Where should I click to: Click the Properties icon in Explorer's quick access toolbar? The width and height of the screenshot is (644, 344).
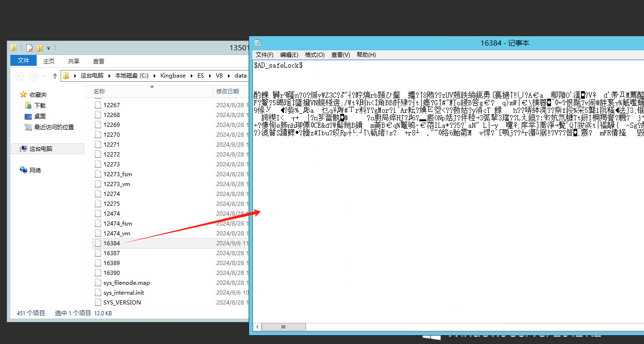(30, 47)
